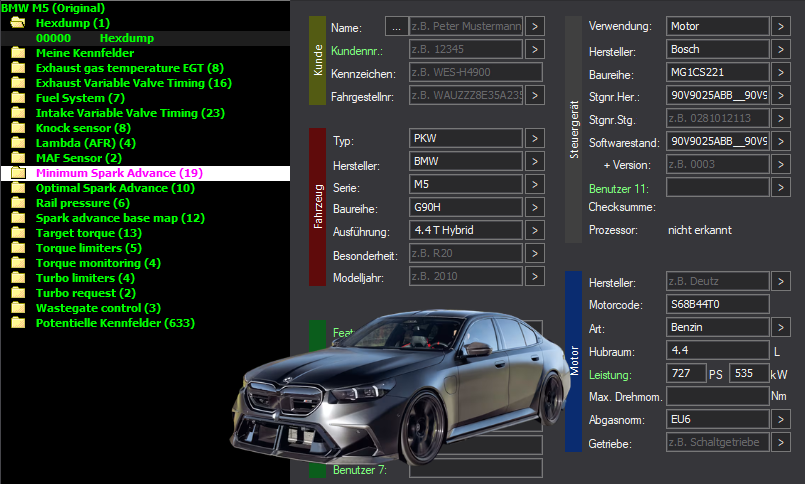Image resolution: width=805 pixels, height=484 pixels.
Task: Click folder icon beside Exhaust Variable Valve Timing
Action: coord(18,83)
